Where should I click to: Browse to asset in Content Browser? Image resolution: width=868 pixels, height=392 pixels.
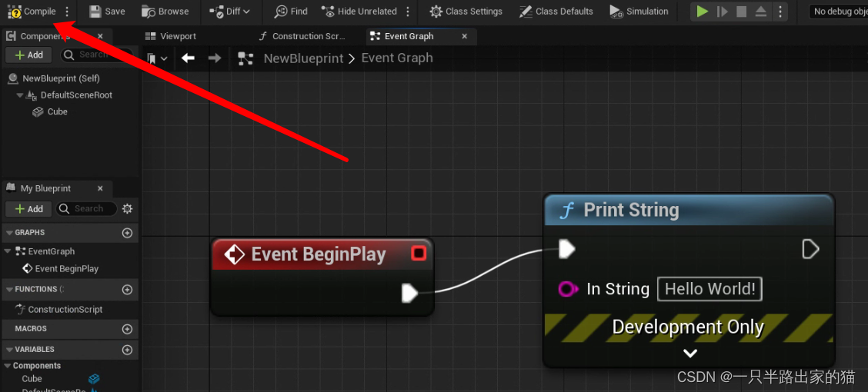165,11
